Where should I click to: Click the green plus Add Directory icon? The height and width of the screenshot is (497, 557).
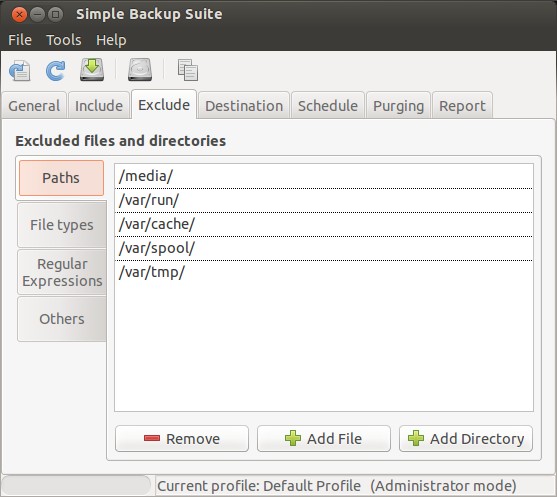pos(416,438)
